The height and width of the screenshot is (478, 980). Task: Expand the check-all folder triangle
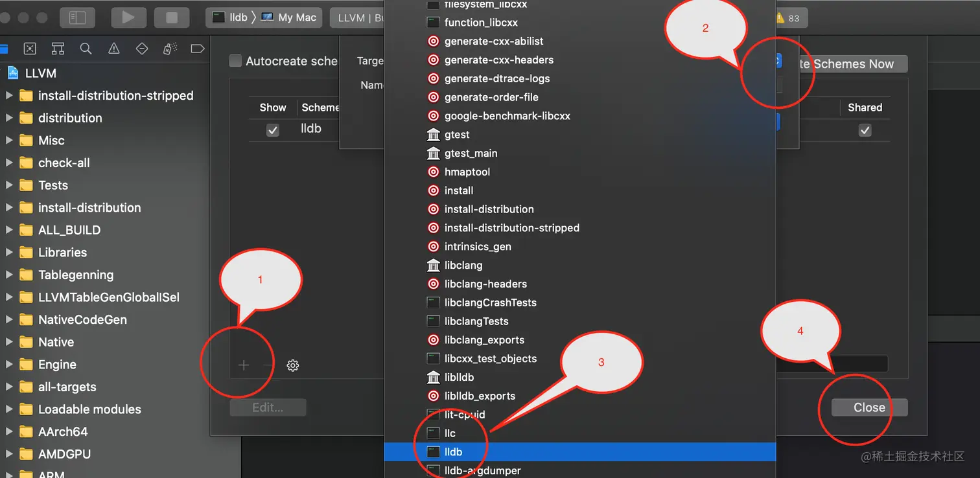coord(9,163)
